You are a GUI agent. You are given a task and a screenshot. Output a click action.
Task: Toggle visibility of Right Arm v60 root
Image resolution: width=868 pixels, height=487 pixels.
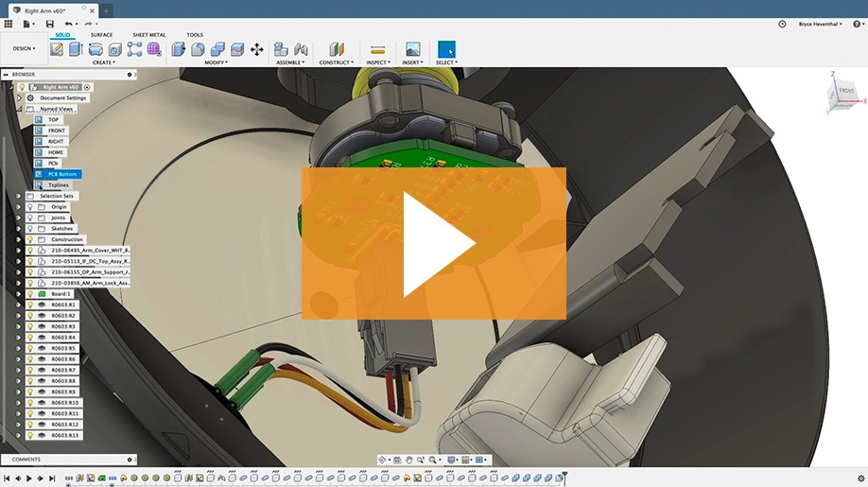pos(22,87)
